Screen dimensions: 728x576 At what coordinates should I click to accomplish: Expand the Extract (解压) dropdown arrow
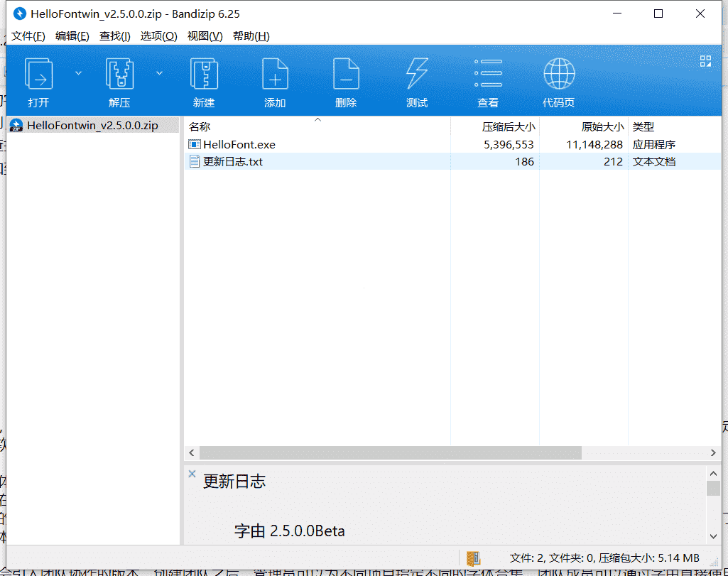159,73
